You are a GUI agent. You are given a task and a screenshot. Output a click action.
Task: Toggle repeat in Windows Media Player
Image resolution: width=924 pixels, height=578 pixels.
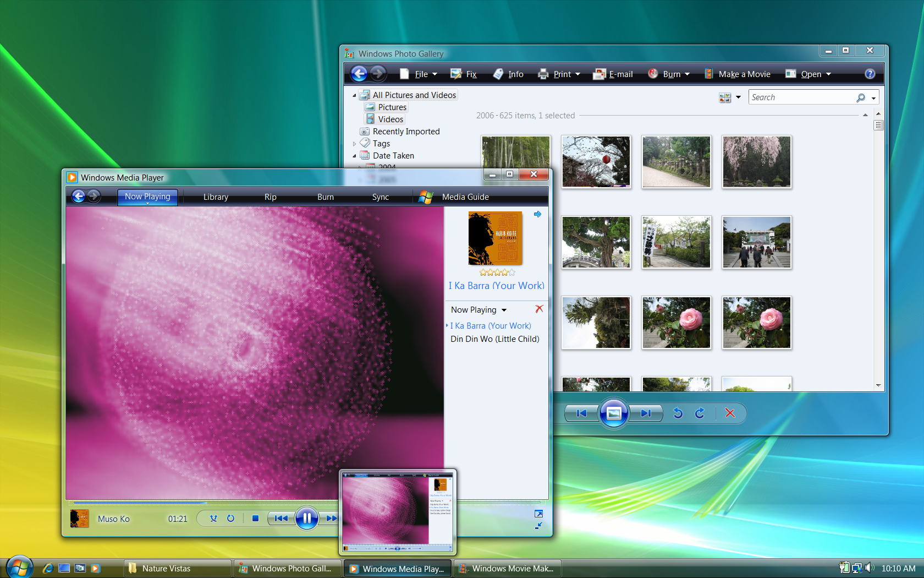(x=230, y=518)
